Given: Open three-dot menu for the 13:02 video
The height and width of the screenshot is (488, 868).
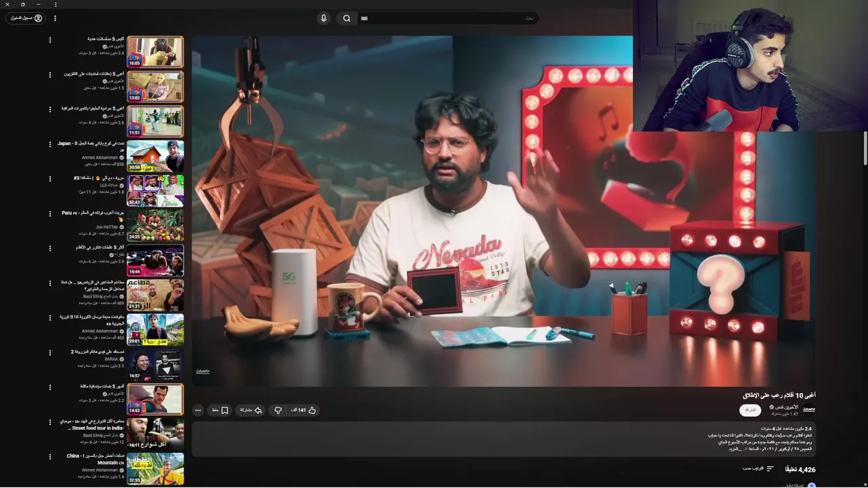Looking at the screenshot, I should pyautogui.click(x=50, y=75).
